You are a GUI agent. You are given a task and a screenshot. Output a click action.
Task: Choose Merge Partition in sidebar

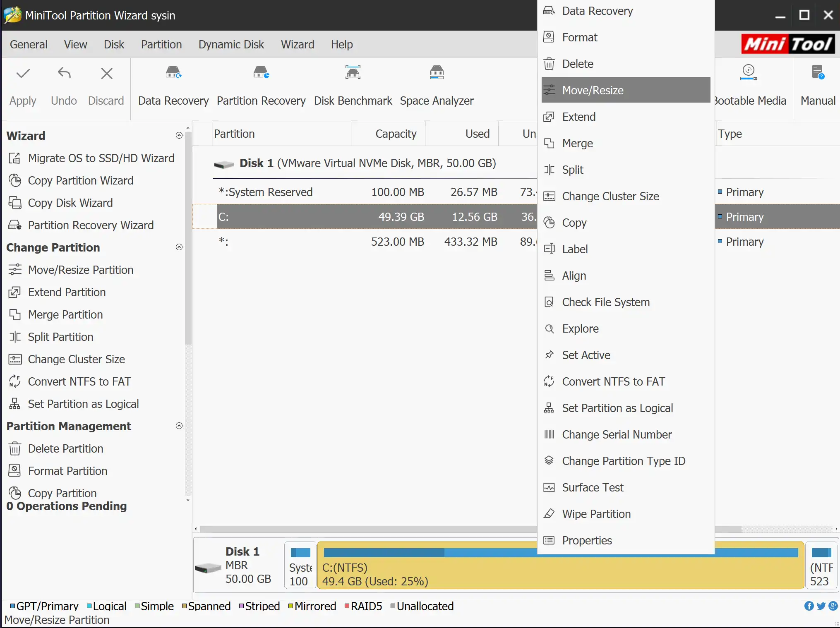pos(55,314)
